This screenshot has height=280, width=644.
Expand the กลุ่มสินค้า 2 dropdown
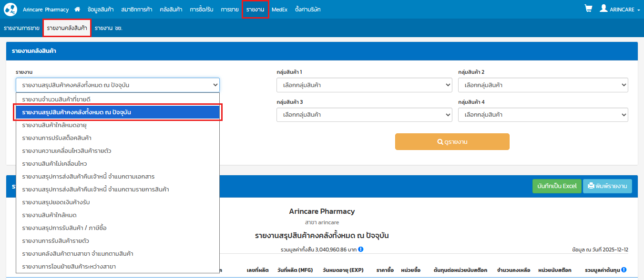(x=543, y=85)
